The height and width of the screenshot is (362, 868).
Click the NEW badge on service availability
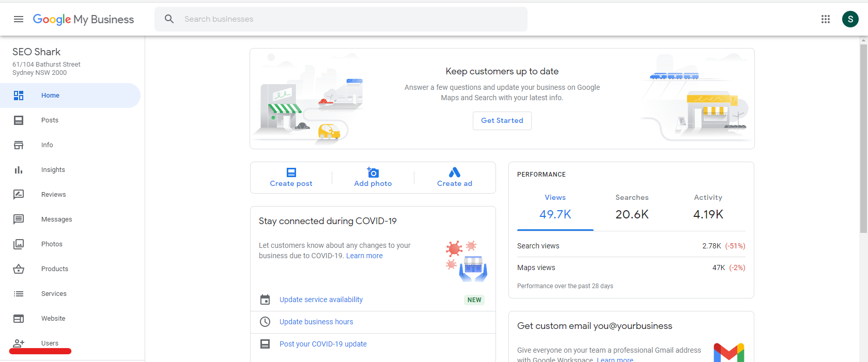(x=474, y=300)
